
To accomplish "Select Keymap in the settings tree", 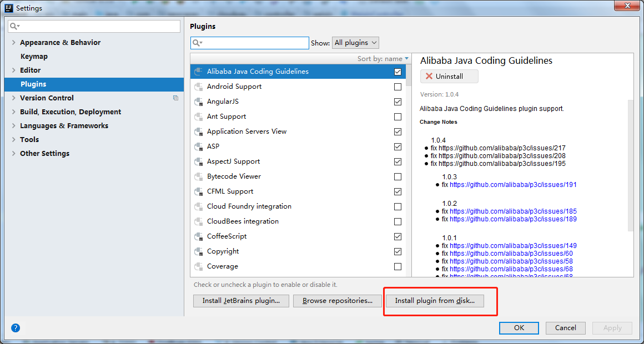I will [34, 56].
